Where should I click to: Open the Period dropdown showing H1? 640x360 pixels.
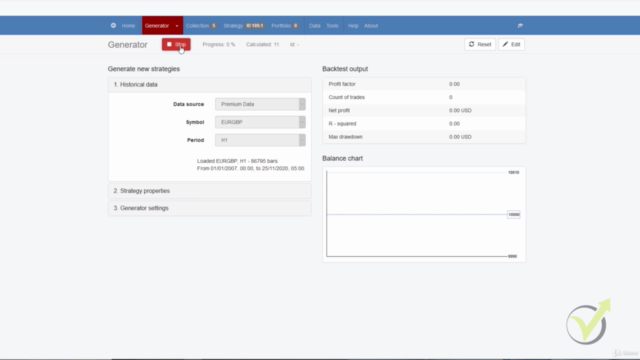(260, 140)
